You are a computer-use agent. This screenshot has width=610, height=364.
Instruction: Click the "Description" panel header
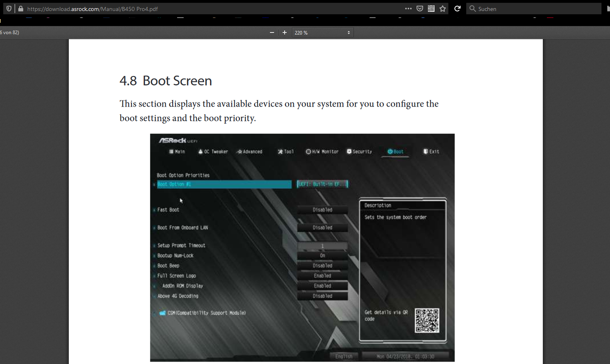click(x=378, y=205)
